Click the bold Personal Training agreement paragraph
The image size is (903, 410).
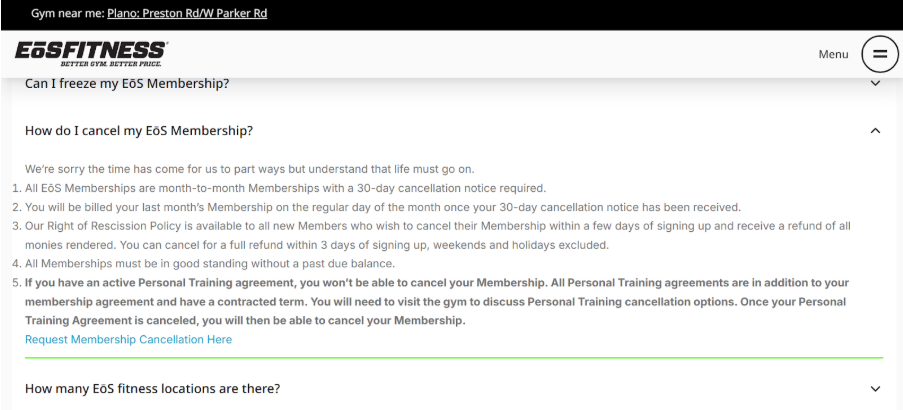click(437, 302)
